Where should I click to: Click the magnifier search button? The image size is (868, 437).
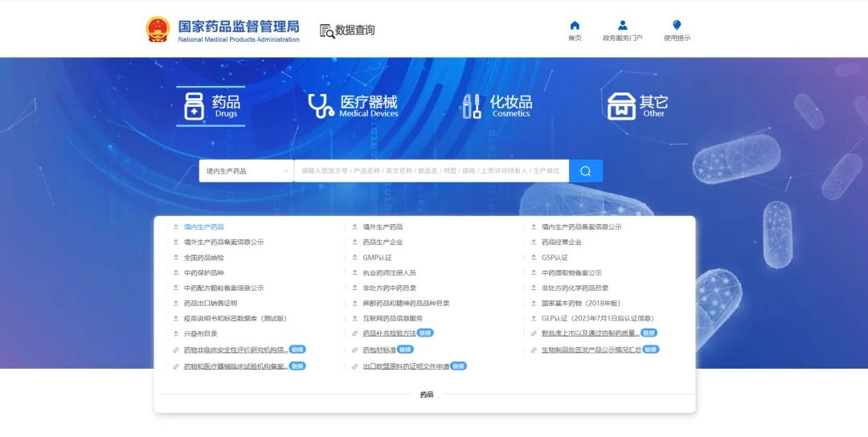586,171
